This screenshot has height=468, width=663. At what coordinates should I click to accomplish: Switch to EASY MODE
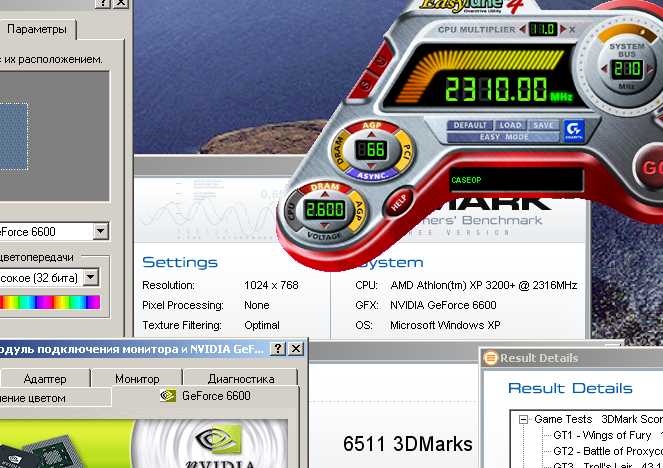pos(504,137)
